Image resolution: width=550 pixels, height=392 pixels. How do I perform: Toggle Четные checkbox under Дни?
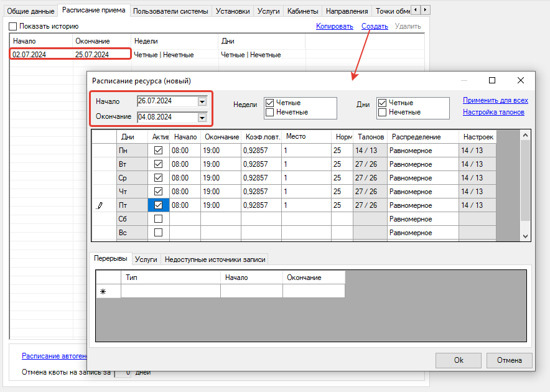tap(383, 103)
